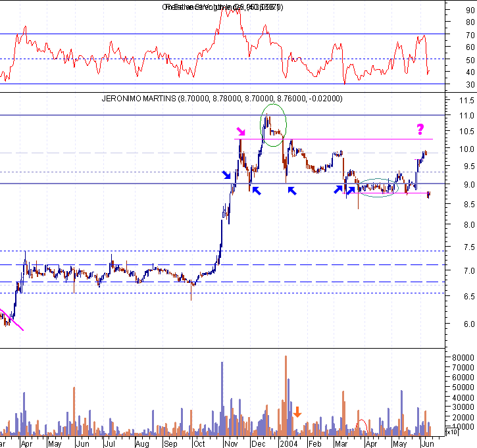Select the magenta arrow pointing at November high
The height and width of the screenshot is (448, 477).
[x=241, y=132]
